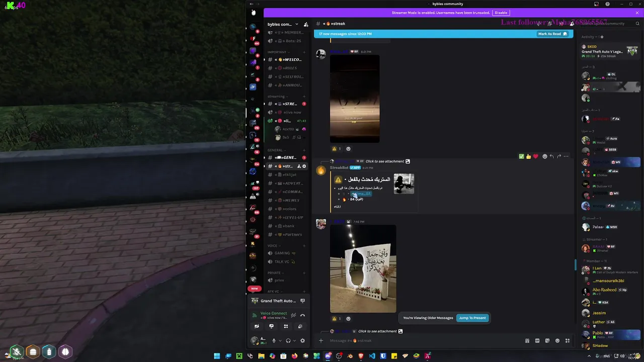Mute the microphone in the user panel

(274, 340)
